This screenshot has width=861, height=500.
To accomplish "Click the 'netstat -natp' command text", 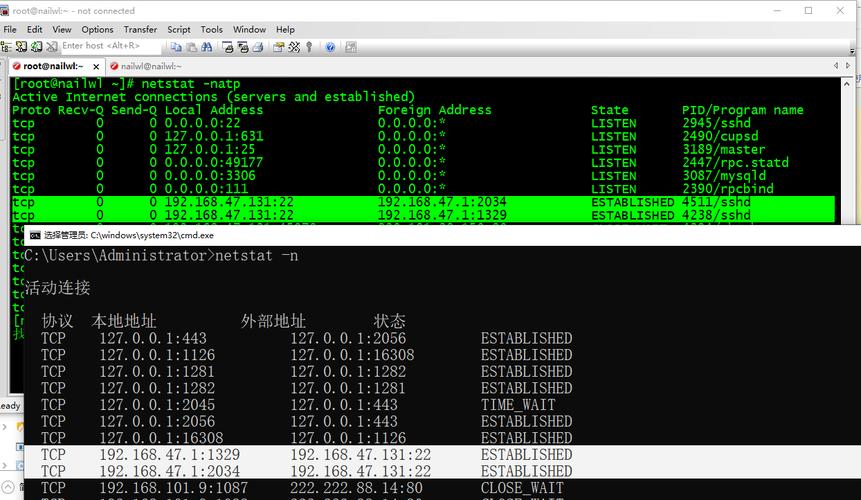I will [191, 84].
